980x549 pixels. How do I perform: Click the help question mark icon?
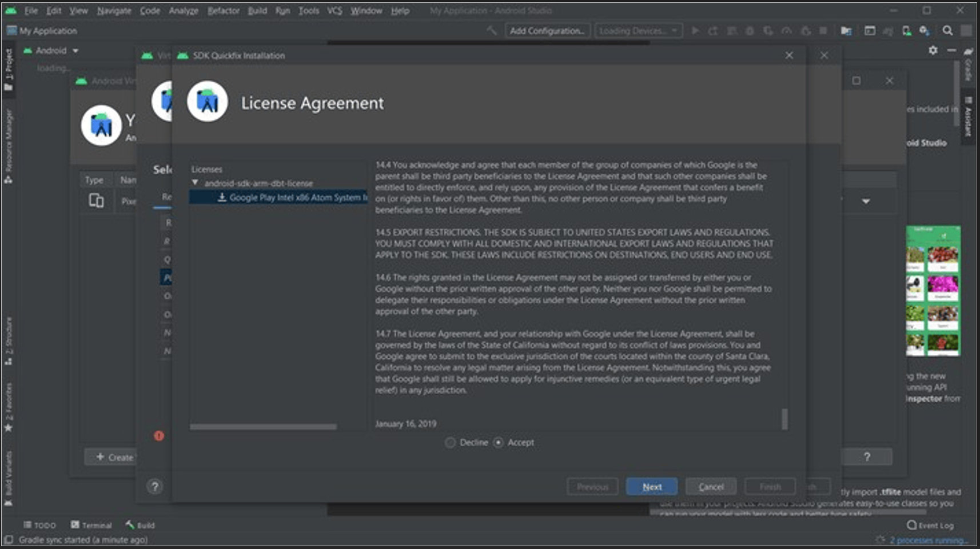[154, 486]
